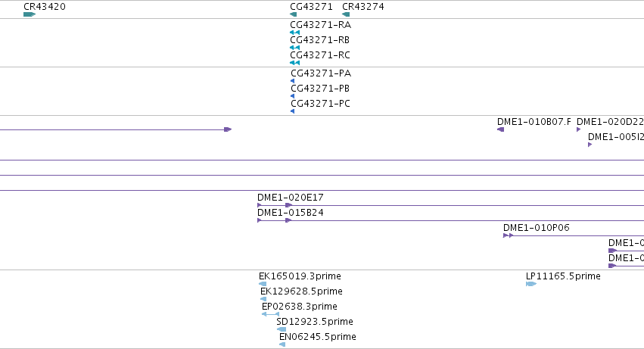Viewport: 644px width, 349px height.
Task: Open the CG43271 gene label
Action: tap(311, 7)
